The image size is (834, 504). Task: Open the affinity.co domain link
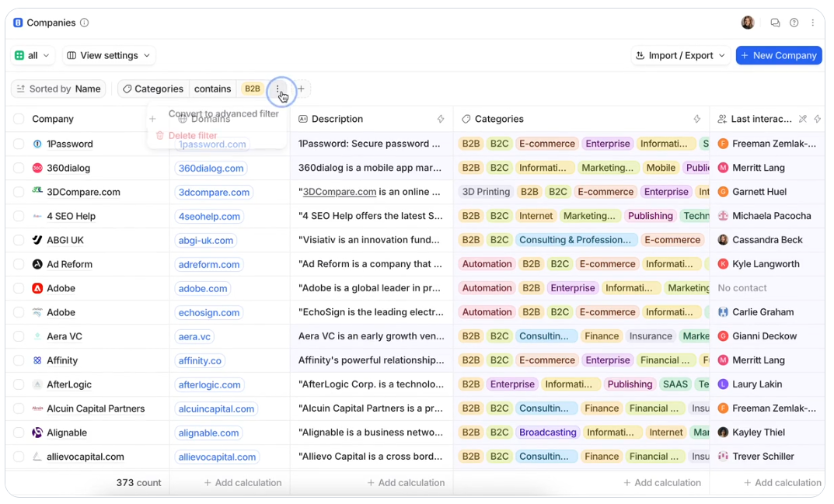(x=200, y=360)
